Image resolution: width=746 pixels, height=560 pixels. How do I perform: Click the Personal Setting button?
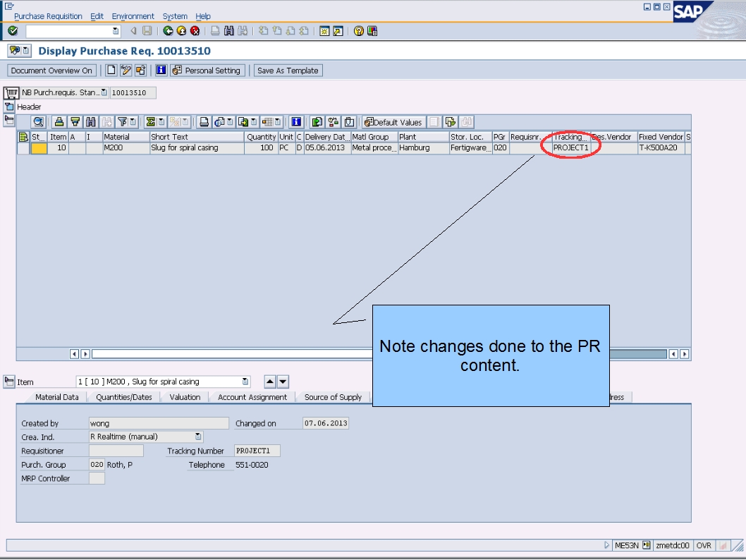(208, 71)
